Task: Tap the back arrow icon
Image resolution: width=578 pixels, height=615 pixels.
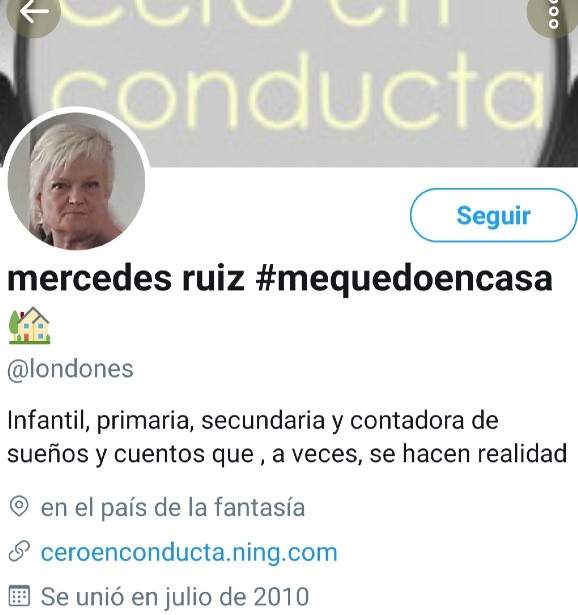Action: [33, 12]
